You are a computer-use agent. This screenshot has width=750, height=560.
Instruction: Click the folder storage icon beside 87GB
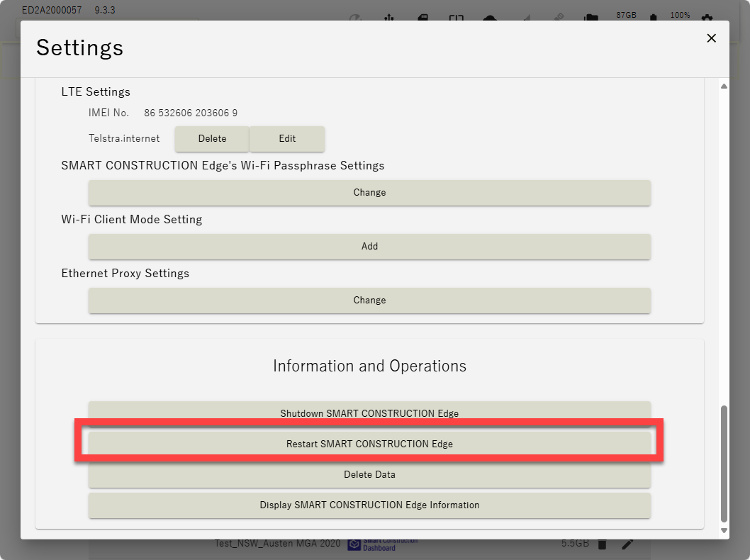[591, 18]
